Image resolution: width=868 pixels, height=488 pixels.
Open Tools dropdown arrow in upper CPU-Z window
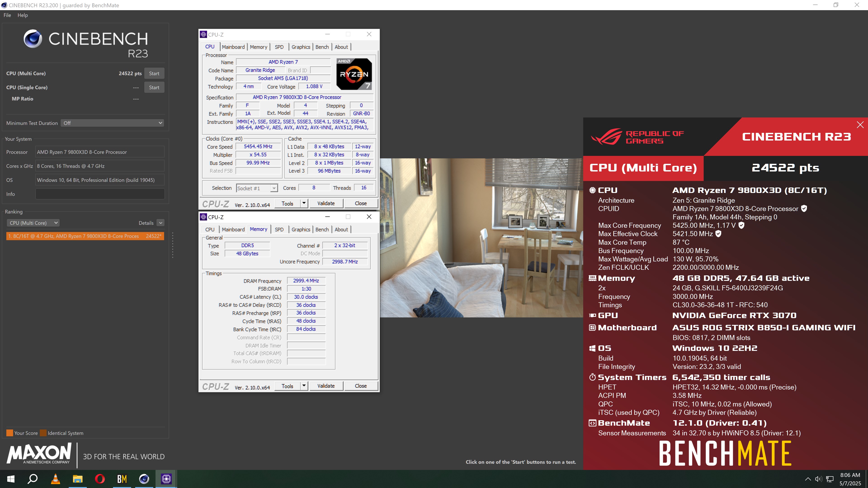(304, 203)
